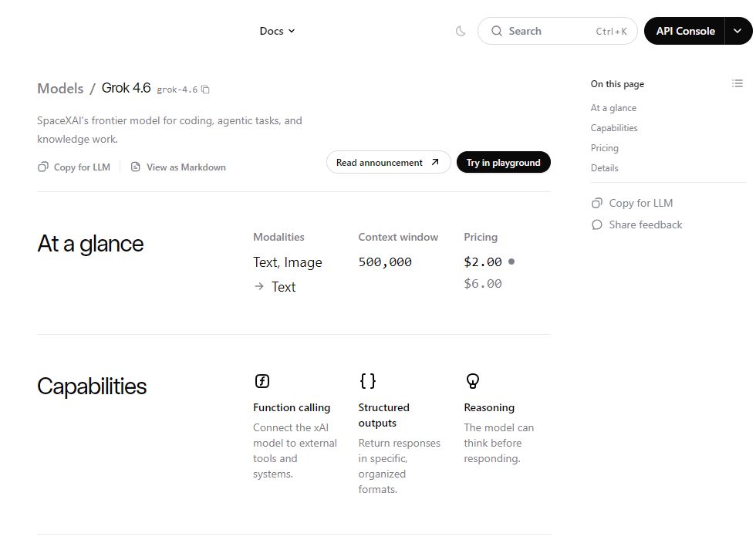
Task: Click the Modalities label
Action: tap(278, 237)
